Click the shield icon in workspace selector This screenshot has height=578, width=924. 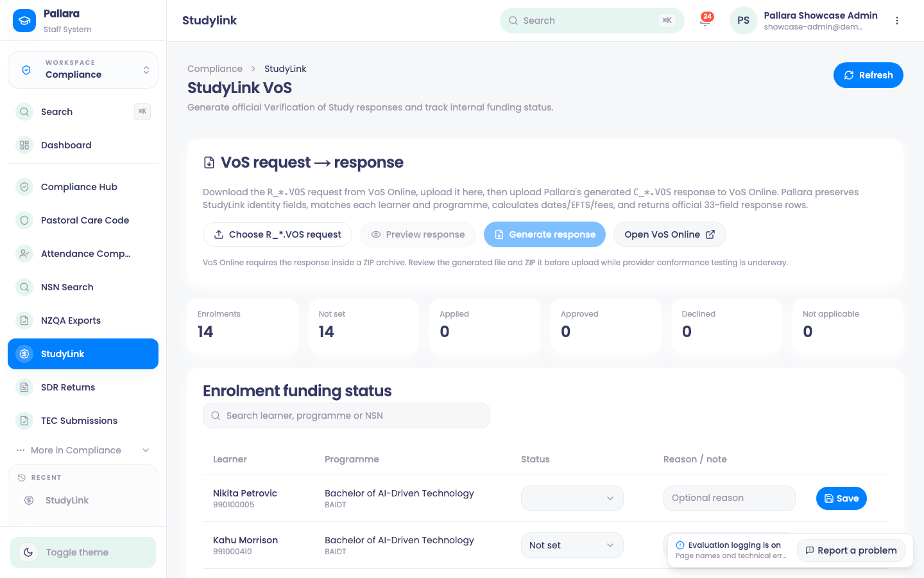[26, 70]
